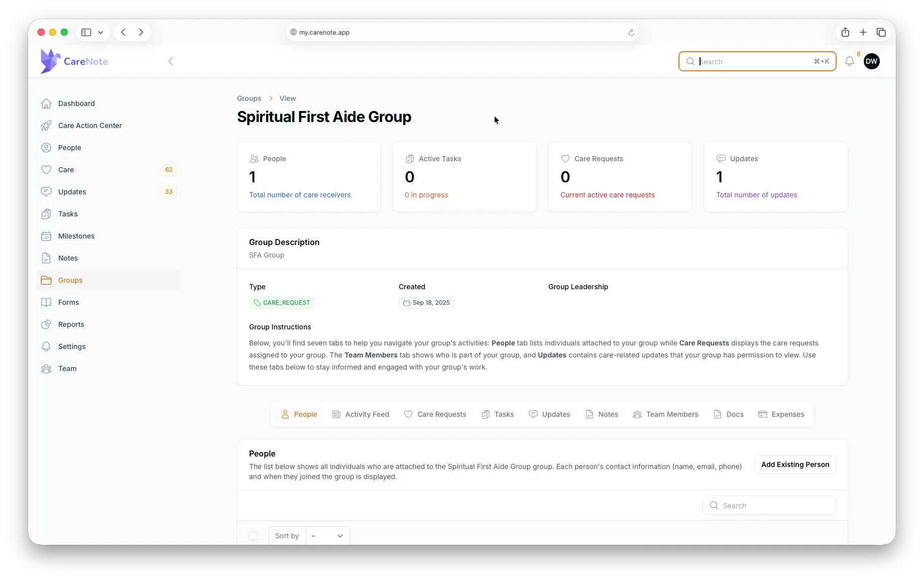Open the Milestones calendar icon
The height and width of the screenshot is (582, 924).
point(46,236)
